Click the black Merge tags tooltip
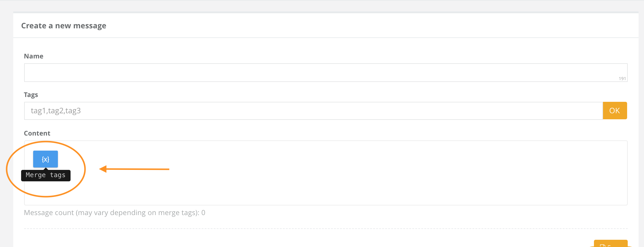The height and width of the screenshot is (247, 644). [46, 175]
